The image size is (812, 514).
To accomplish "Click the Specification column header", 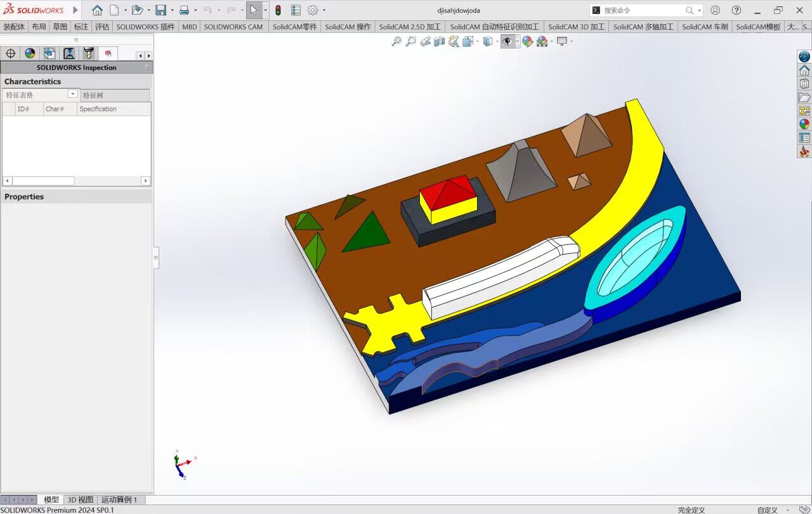I will 114,109.
